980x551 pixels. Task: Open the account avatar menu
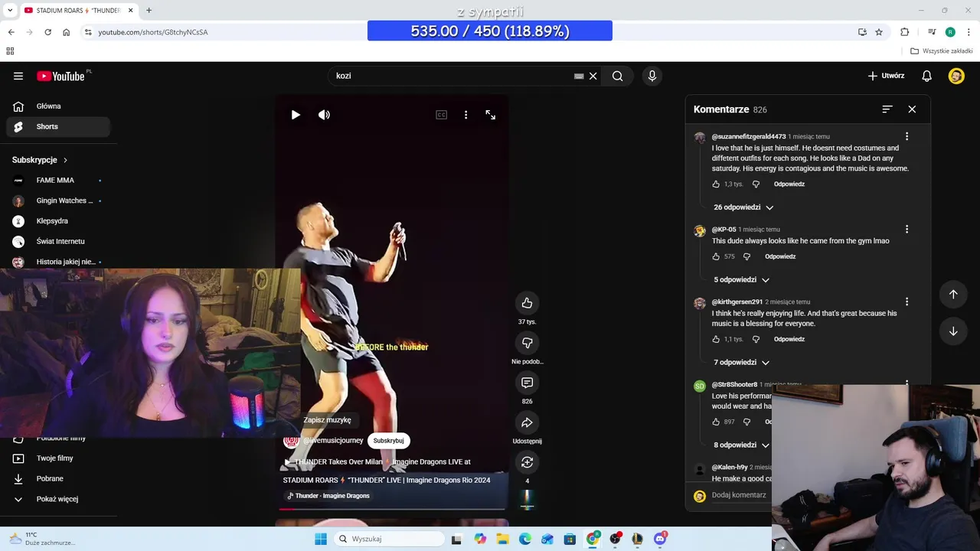pos(956,76)
